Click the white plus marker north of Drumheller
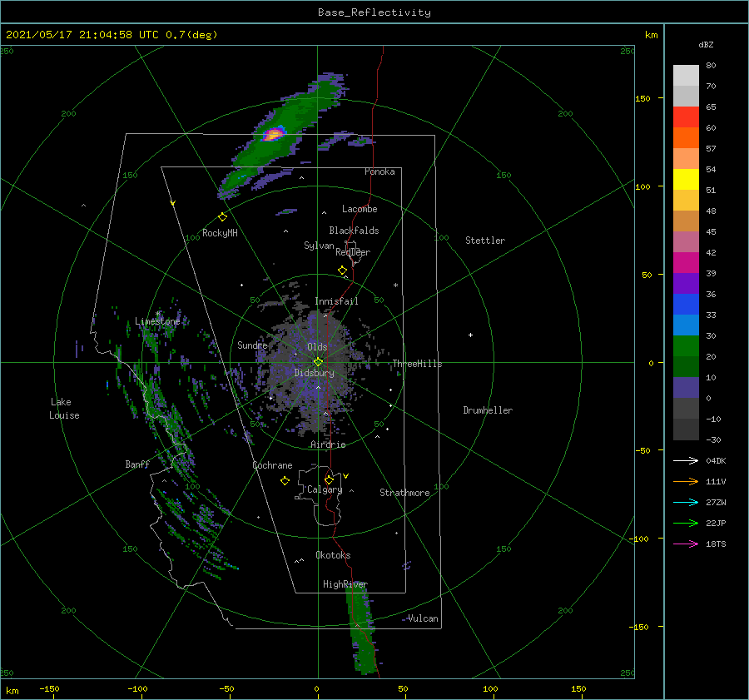 click(x=470, y=335)
